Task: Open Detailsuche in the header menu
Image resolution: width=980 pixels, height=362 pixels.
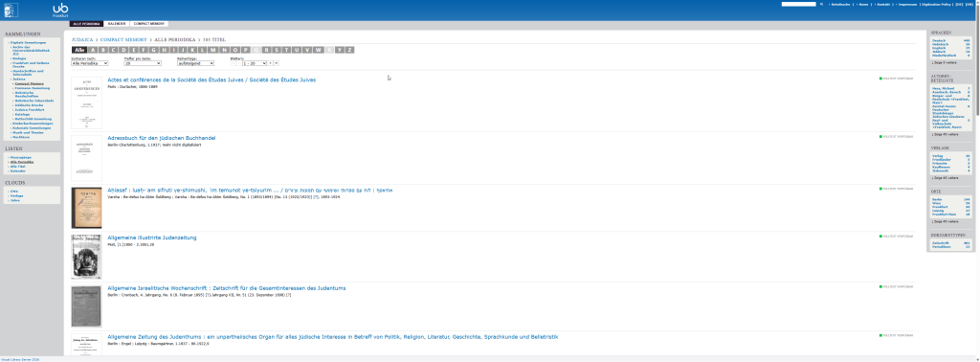Action: point(840,5)
